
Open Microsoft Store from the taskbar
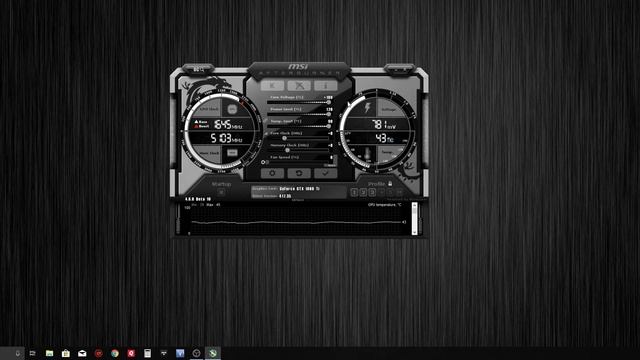[66, 353]
